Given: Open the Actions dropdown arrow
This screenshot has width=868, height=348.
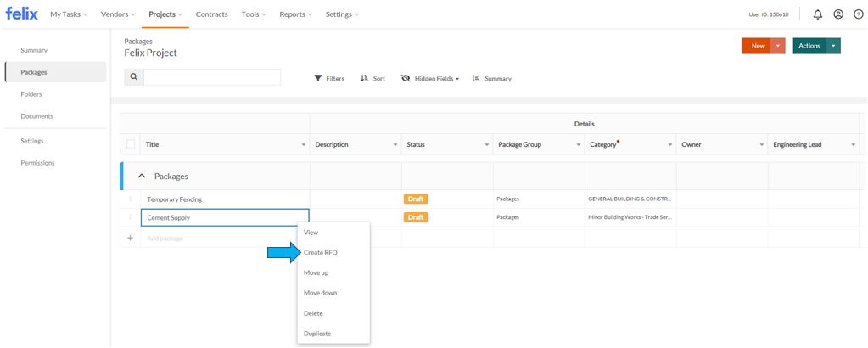Looking at the screenshot, I should 833,46.
